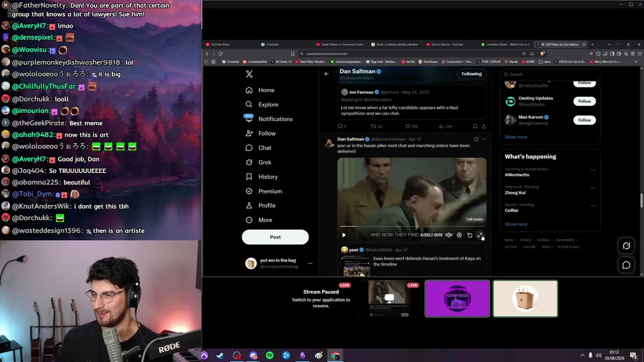
Task: Open the #Montecito trending topic
Action: point(517,175)
